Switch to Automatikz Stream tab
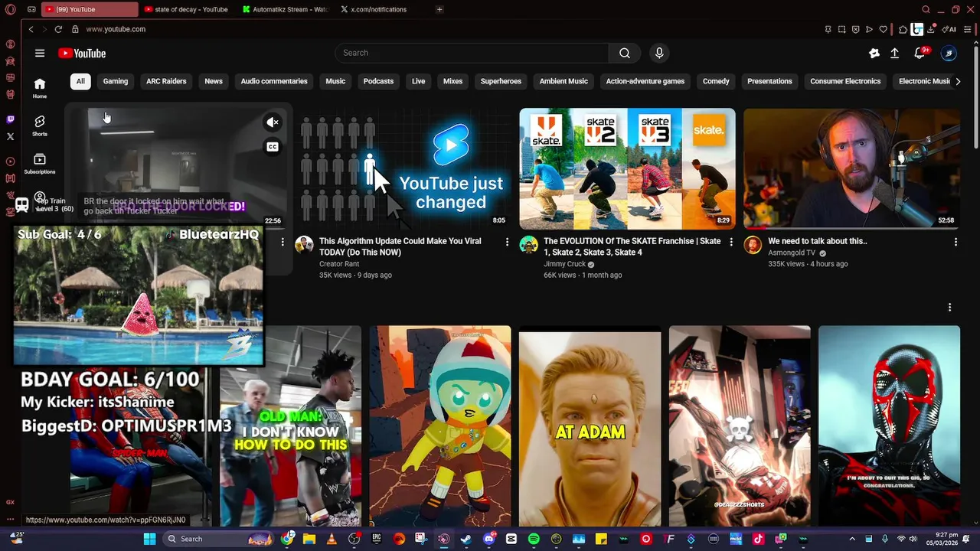The image size is (980, 551). (285, 9)
